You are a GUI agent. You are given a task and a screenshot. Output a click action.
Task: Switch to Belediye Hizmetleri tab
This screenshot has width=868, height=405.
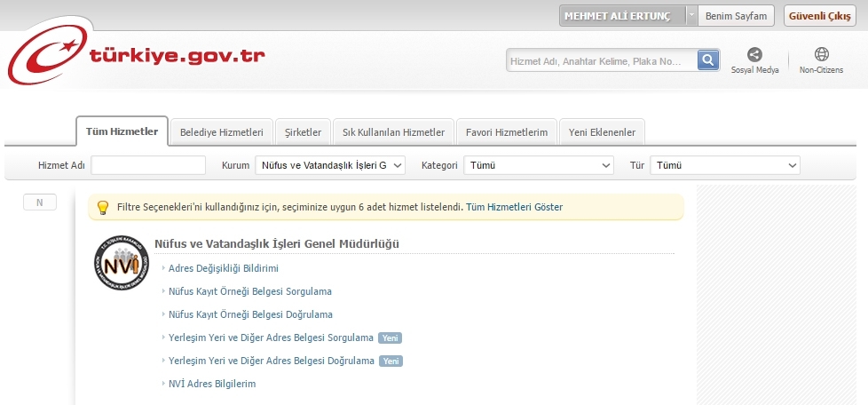[221, 132]
